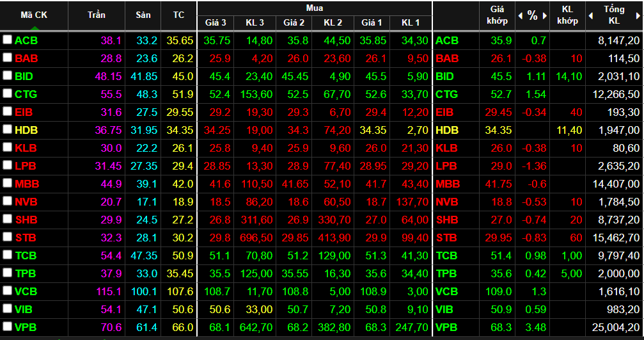This screenshot has height=340, width=644.
Task: Click TCB symbol in the right column
Action: (x=446, y=255)
